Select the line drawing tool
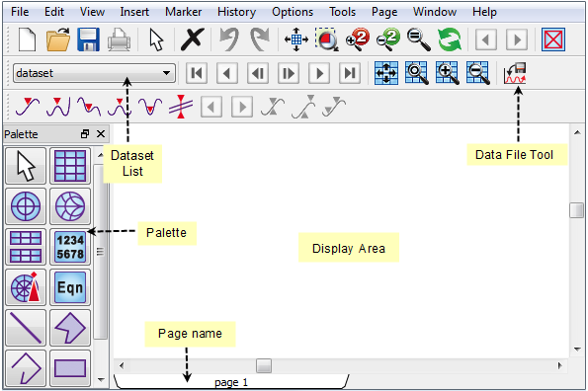The height and width of the screenshot is (391, 588). pyautogui.click(x=26, y=328)
